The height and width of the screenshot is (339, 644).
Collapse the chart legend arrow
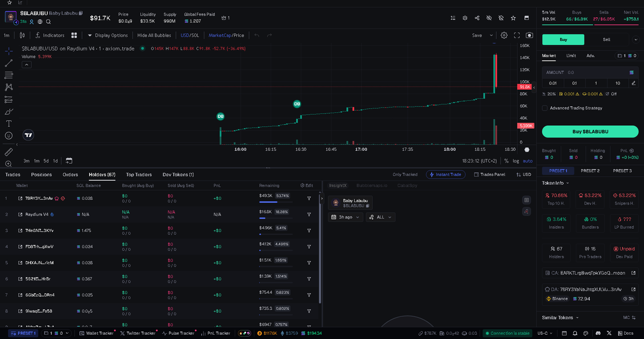[26, 64]
